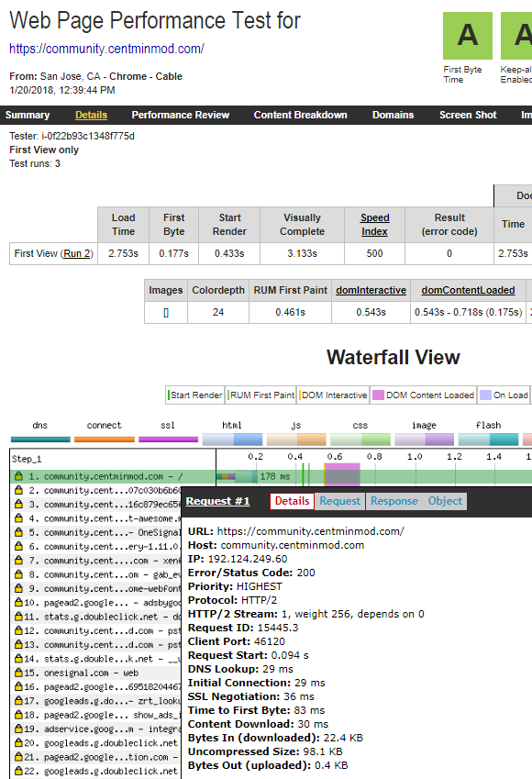Image resolution: width=532 pixels, height=779 pixels.
Task: Open the Summary tab
Action: click(x=28, y=115)
